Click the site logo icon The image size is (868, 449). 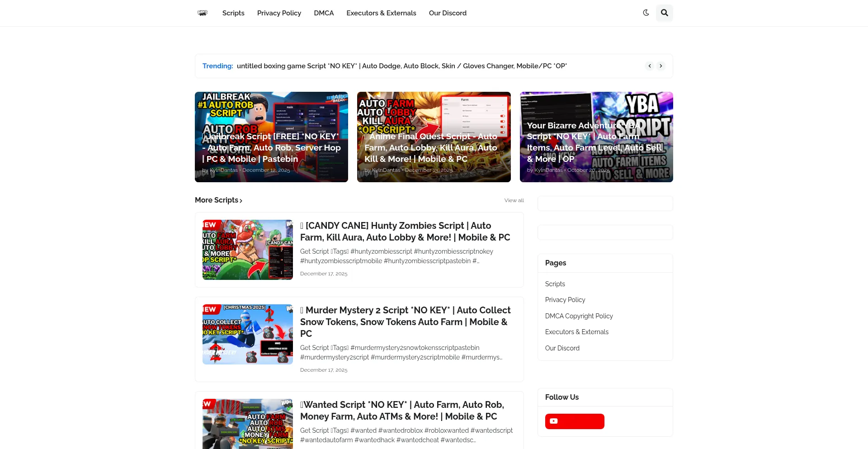tap(203, 13)
